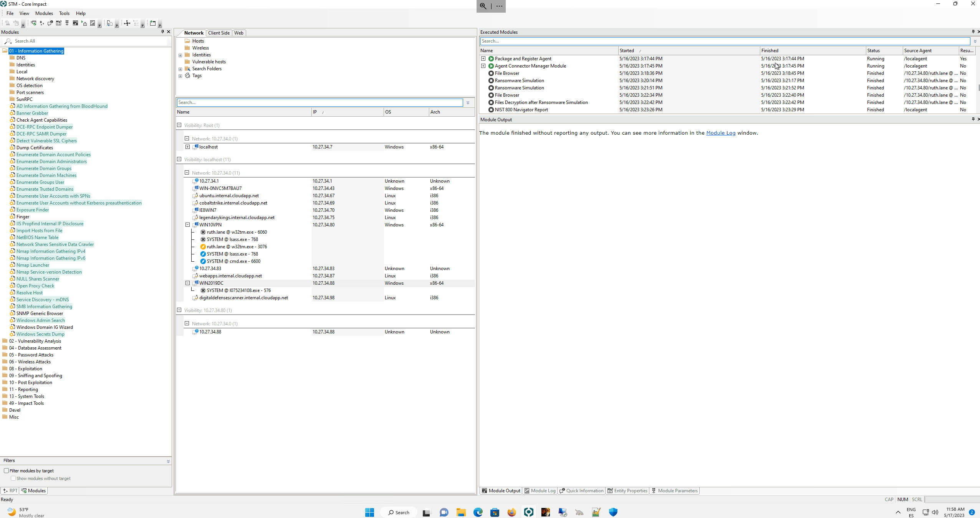Switch to the Client Side tab

pos(219,33)
